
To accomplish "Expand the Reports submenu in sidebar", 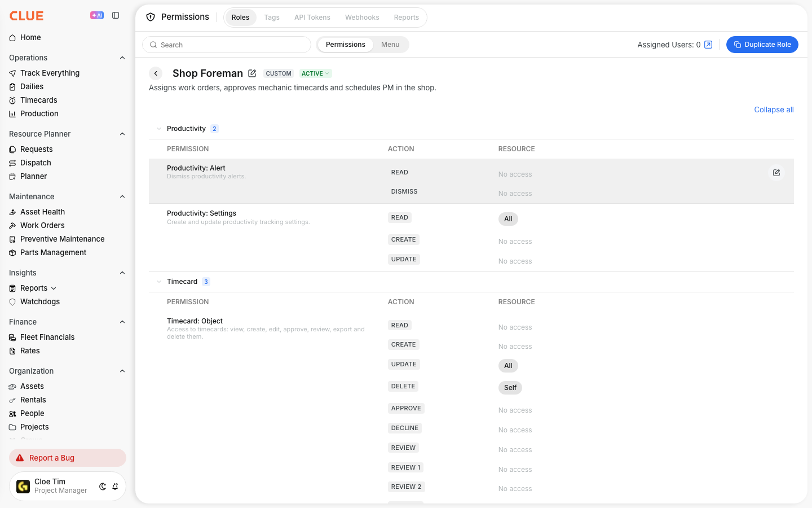I will [x=54, y=288].
